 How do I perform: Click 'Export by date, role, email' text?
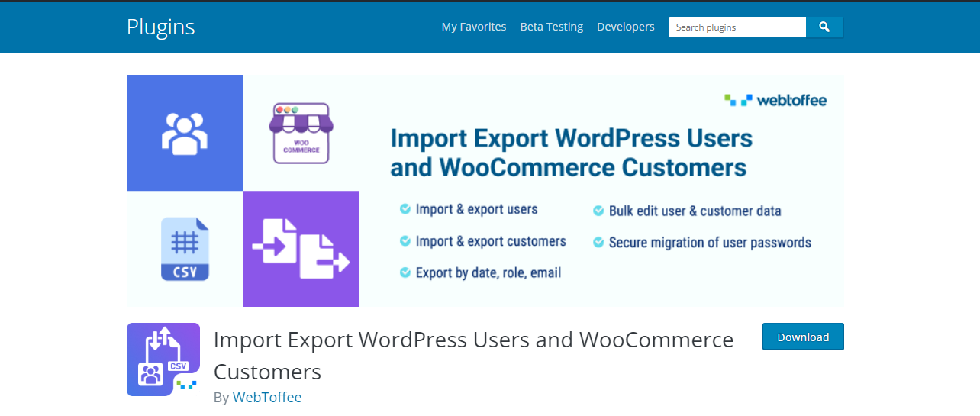click(488, 273)
